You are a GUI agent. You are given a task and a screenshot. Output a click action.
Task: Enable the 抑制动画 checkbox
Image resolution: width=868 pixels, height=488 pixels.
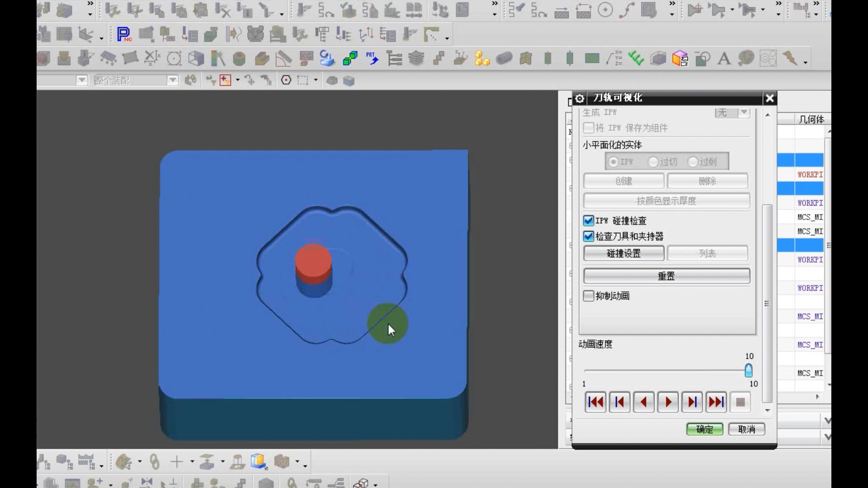point(588,296)
